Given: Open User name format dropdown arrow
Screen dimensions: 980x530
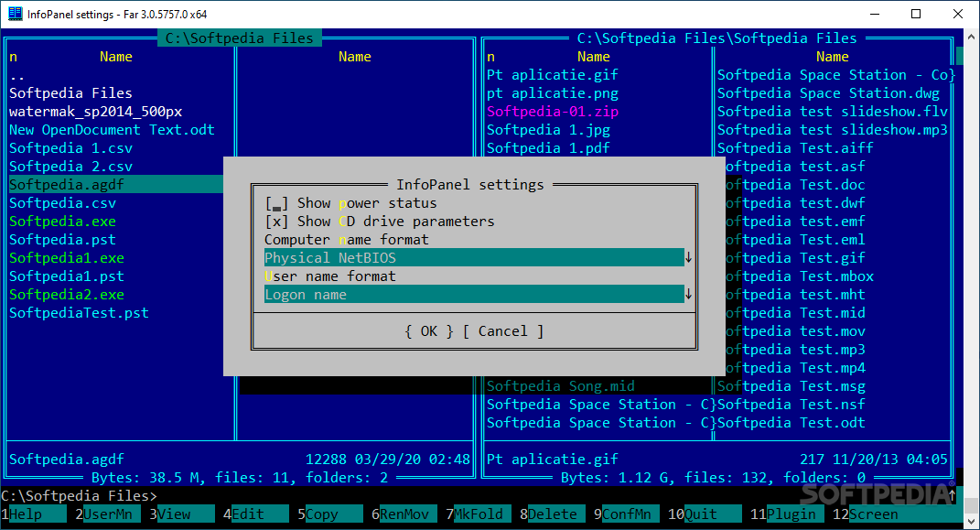Looking at the screenshot, I should 688,295.
